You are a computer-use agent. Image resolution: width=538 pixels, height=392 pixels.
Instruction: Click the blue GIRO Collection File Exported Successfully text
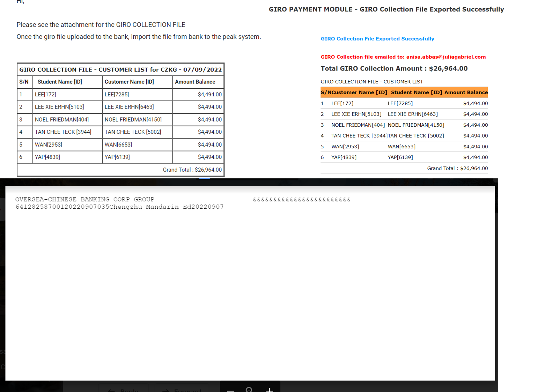point(377,39)
